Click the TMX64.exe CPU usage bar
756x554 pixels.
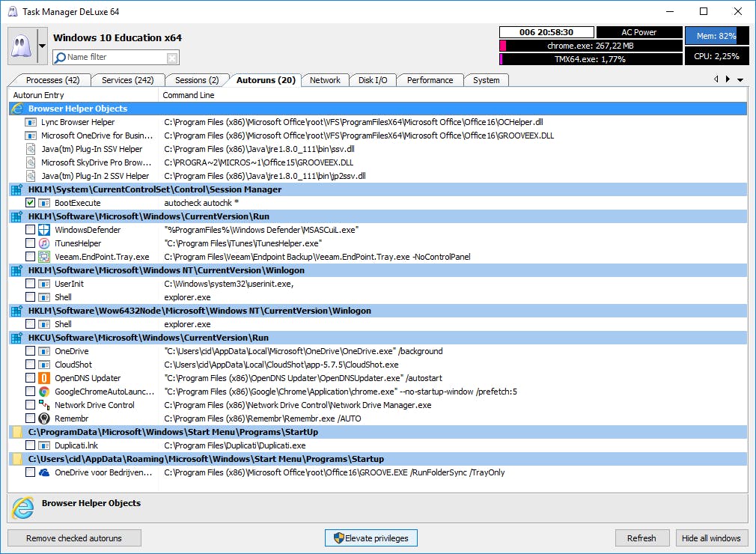tap(591, 59)
